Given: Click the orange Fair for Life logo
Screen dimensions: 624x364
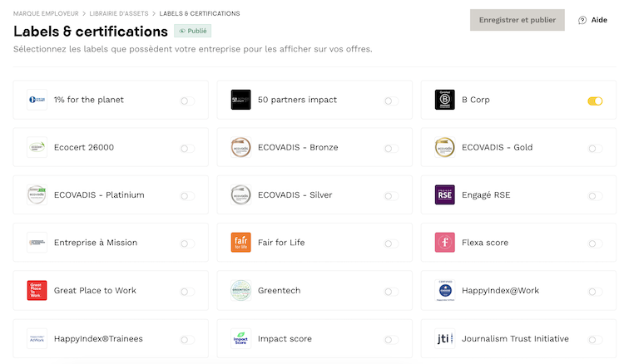Looking at the screenshot, I should (x=240, y=243).
